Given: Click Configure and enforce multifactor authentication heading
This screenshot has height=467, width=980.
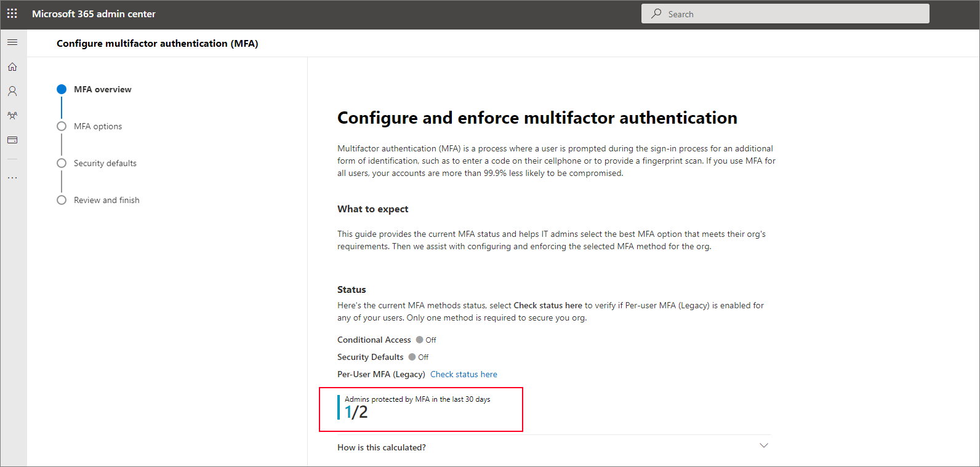Looking at the screenshot, I should pos(537,118).
